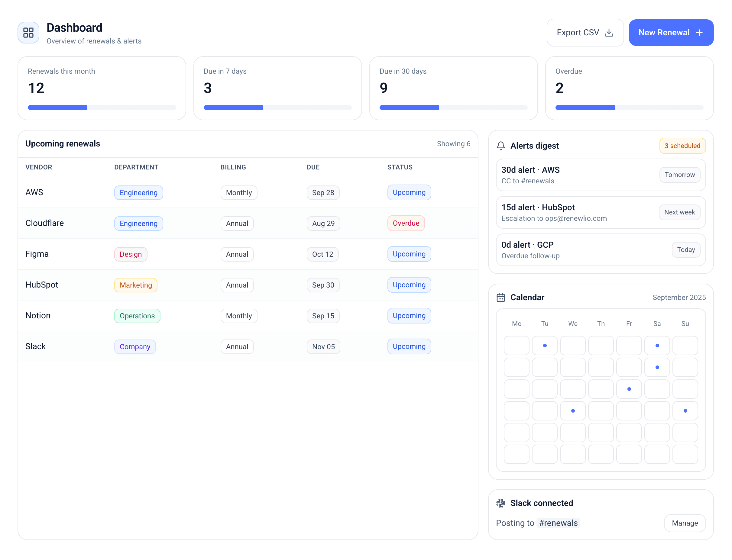Select the Cloudflare Overdue status pill
The image size is (732, 560).
406,223
